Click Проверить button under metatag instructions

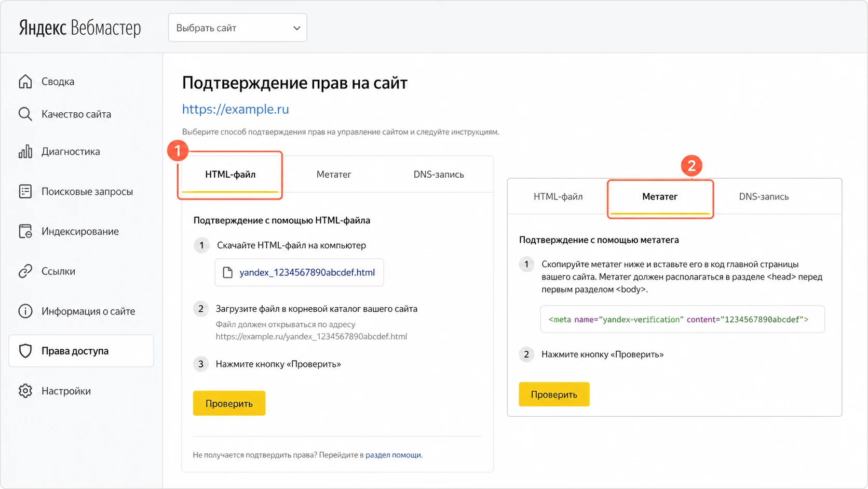coord(554,394)
